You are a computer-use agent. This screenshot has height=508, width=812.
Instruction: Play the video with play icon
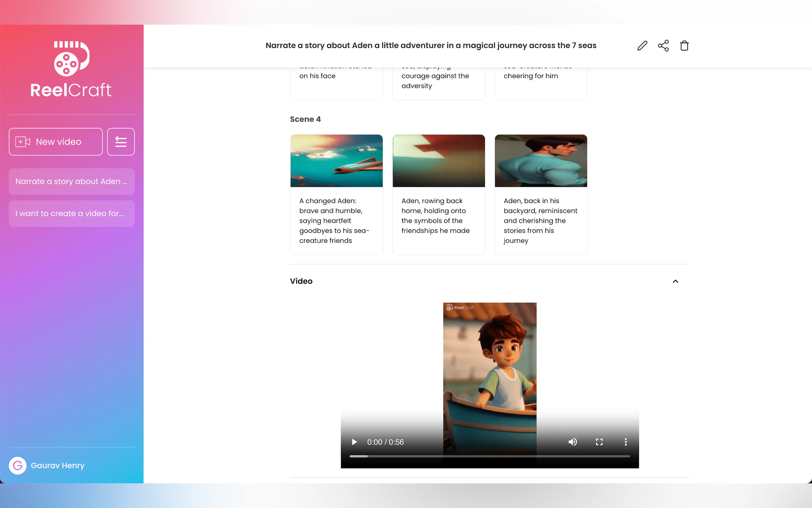(354, 442)
